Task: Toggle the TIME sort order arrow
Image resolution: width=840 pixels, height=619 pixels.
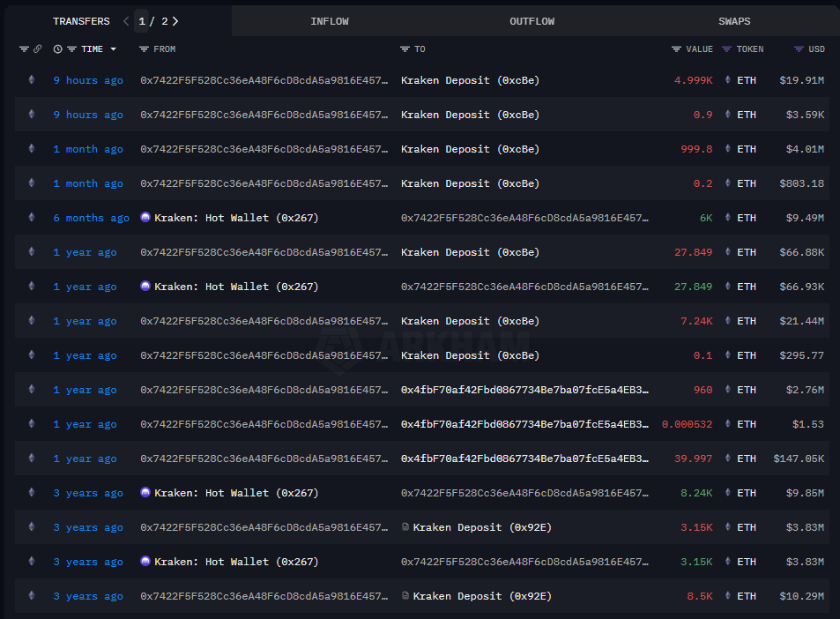Action: pyautogui.click(x=113, y=49)
